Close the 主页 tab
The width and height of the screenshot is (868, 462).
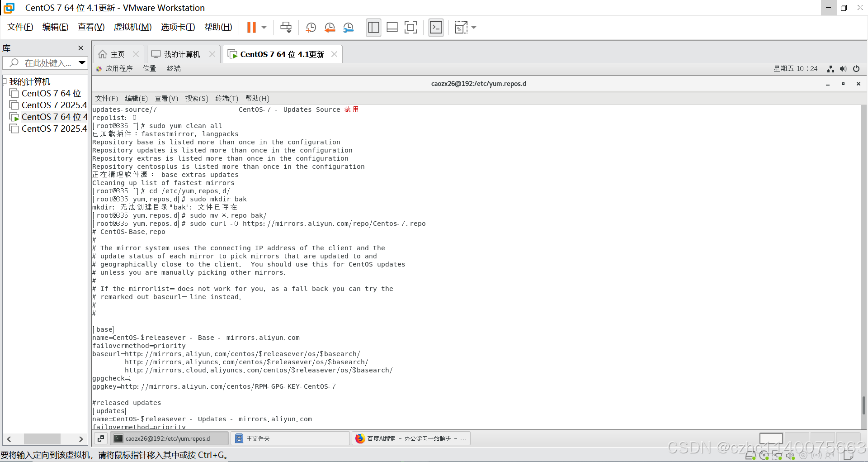(x=136, y=54)
